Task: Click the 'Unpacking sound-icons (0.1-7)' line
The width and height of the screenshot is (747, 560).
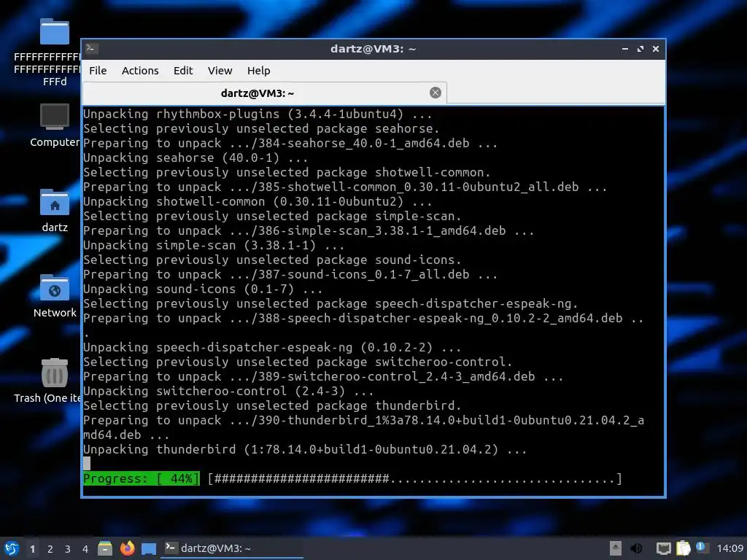Action: point(203,289)
